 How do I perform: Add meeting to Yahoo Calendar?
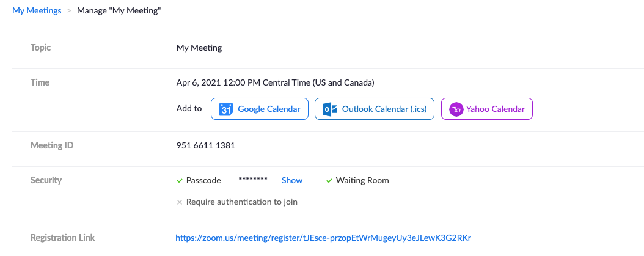(487, 109)
